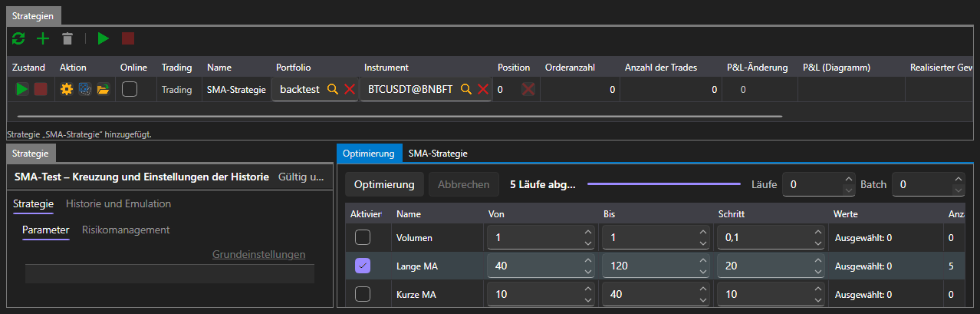This screenshot has height=314, width=980.
Task: Click the Portfolio column header
Action: [x=315, y=68]
